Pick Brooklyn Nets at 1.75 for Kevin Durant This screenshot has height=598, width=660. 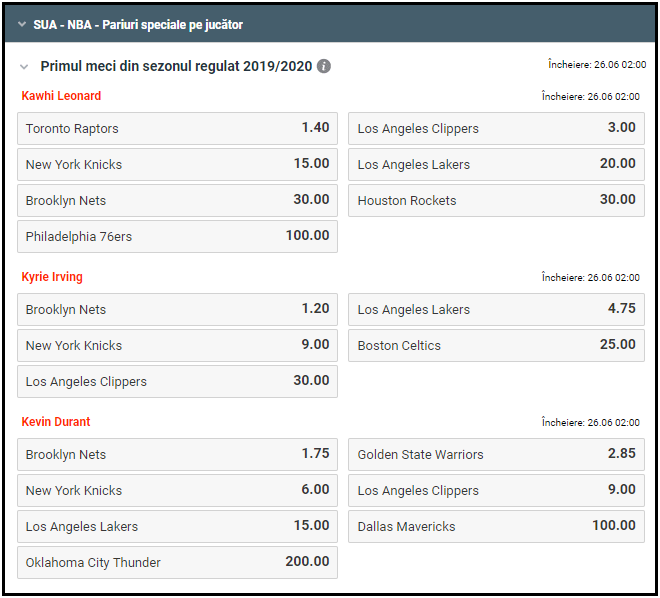coord(177,454)
